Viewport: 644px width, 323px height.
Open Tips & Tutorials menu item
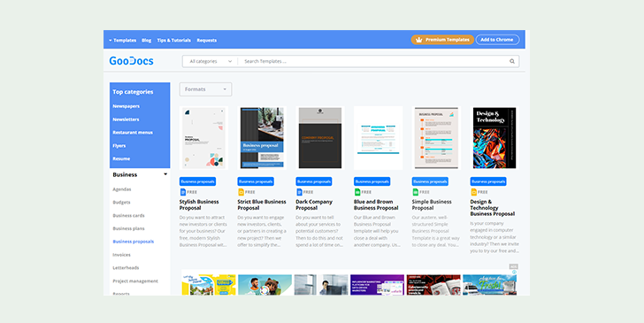click(x=173, y=41)
